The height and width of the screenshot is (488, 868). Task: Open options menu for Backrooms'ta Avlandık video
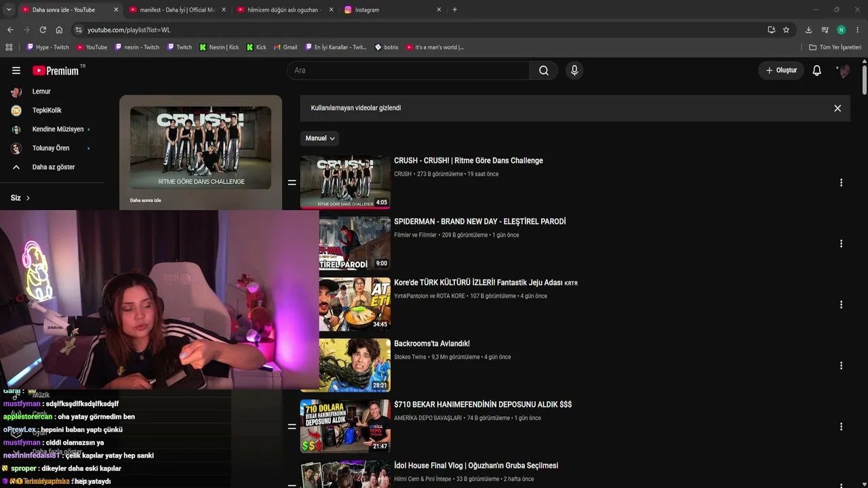pyautogui.click(x=841, y=365)
